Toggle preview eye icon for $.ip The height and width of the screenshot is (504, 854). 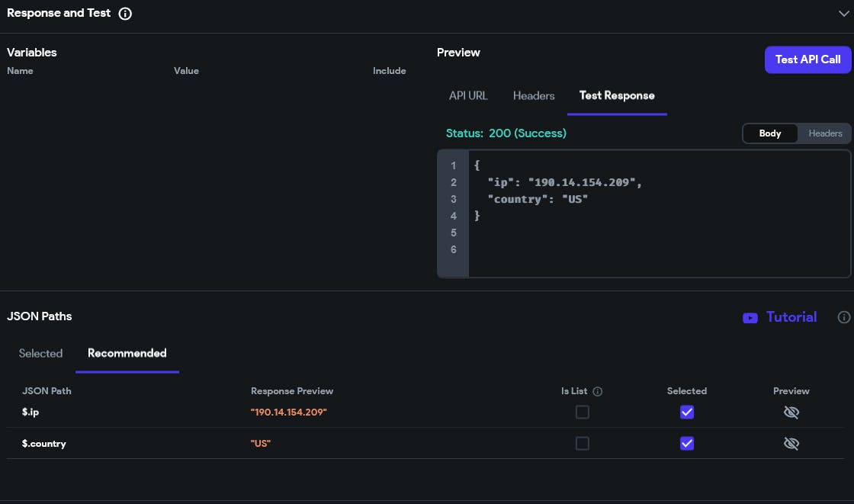[x=791, y=413]
